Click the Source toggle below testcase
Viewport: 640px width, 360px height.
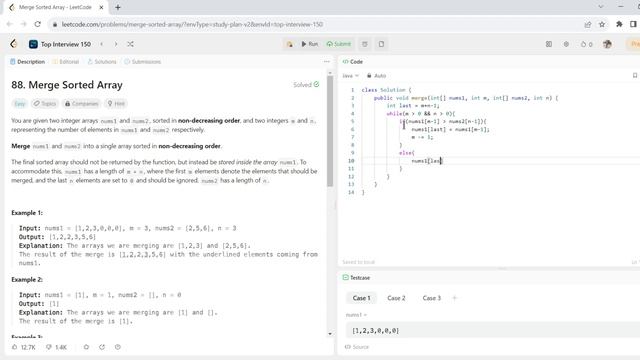[x=357, y=347]
